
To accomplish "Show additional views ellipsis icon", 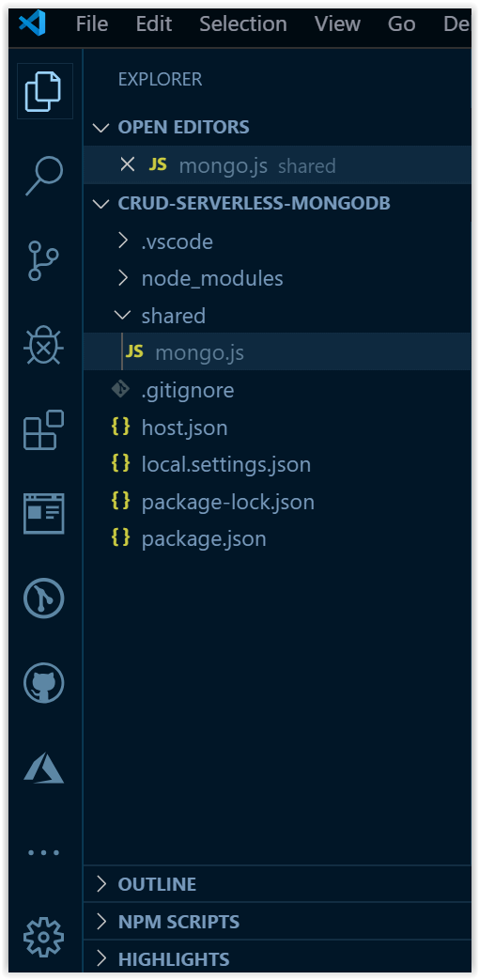I will point(44,852).
